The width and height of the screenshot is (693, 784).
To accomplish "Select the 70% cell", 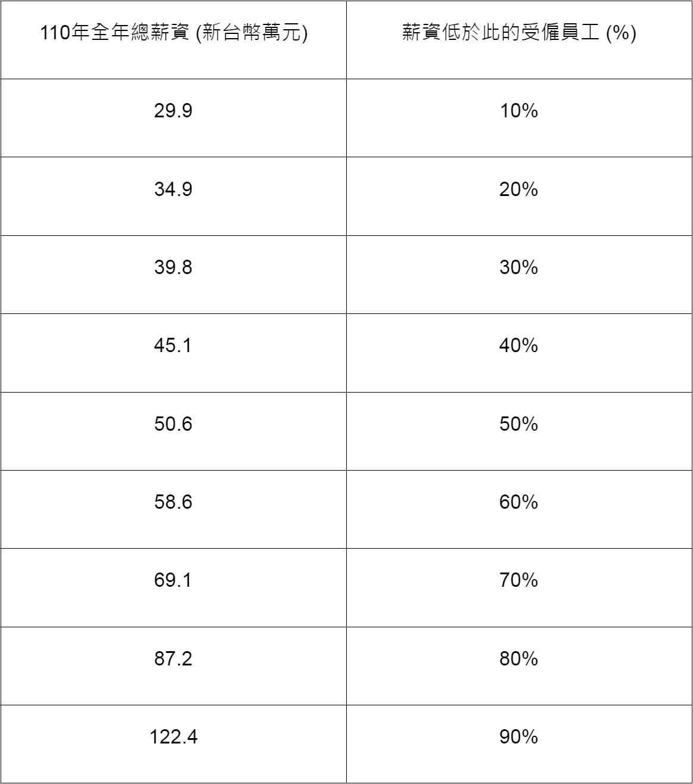I will tap(519, 587).
